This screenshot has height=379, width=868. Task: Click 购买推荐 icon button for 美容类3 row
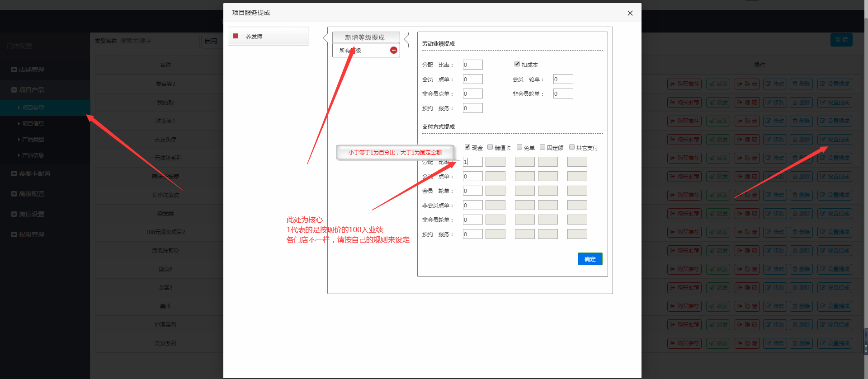click(684, 84)
